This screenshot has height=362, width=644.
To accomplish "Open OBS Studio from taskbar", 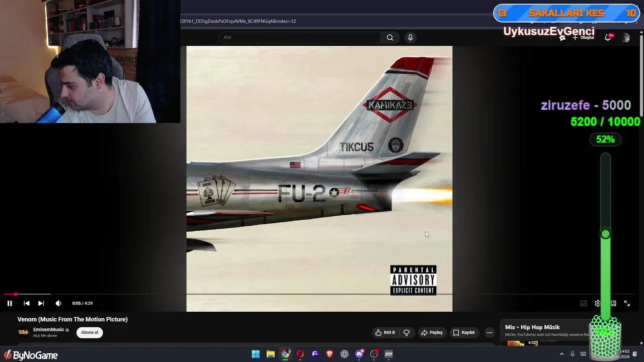I will 374,354.
